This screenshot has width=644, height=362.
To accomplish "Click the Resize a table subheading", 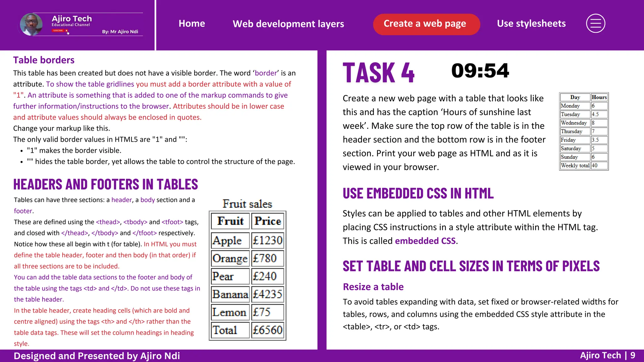I will (x=373, y=287).
